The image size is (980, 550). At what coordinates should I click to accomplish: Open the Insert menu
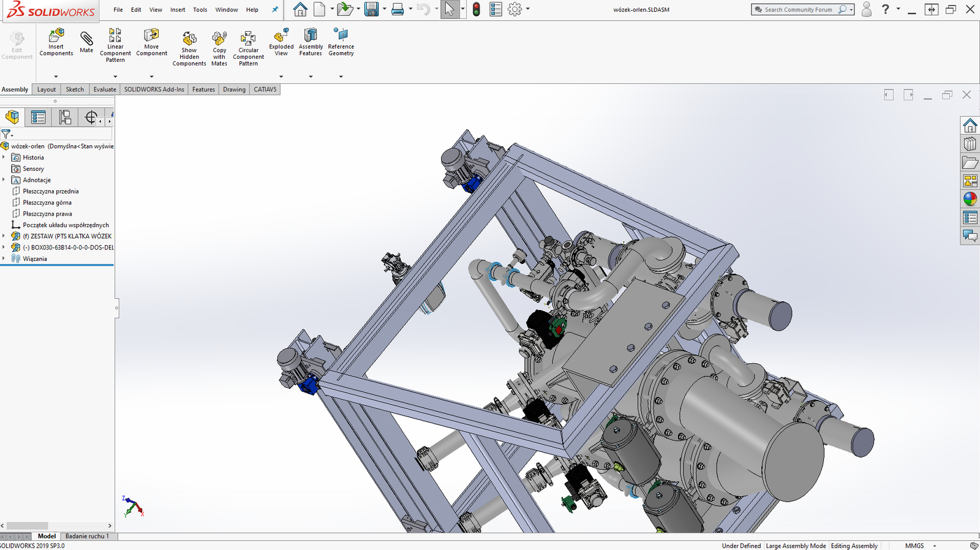point(178,10)
